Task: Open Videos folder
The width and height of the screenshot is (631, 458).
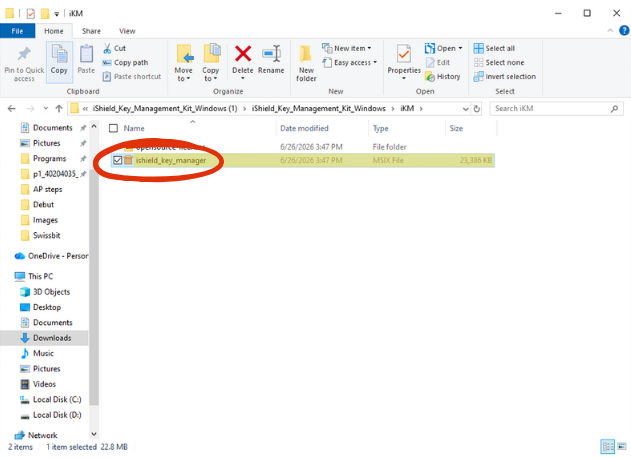Action: coord(44,384)
